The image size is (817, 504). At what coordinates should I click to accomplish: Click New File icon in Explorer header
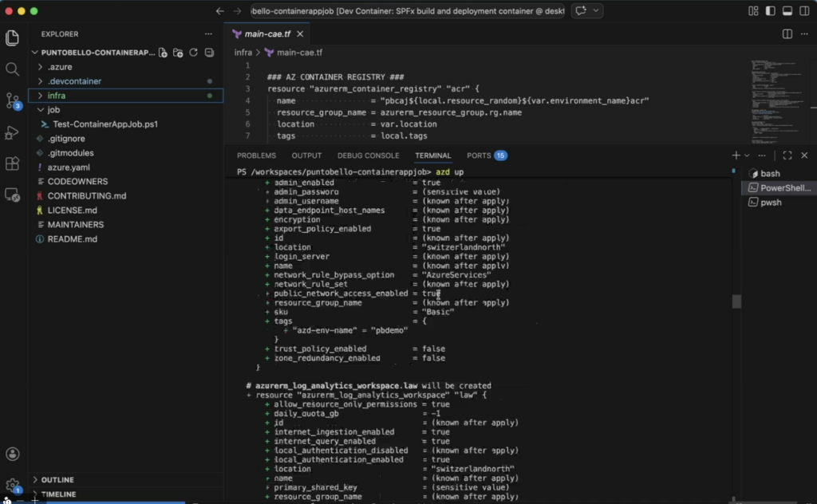[163, 53]
